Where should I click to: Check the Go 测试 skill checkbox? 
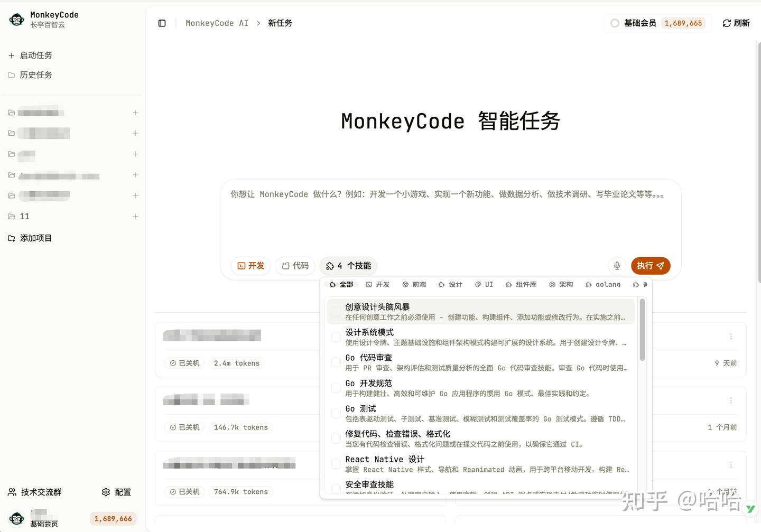[x=336, y=413]
